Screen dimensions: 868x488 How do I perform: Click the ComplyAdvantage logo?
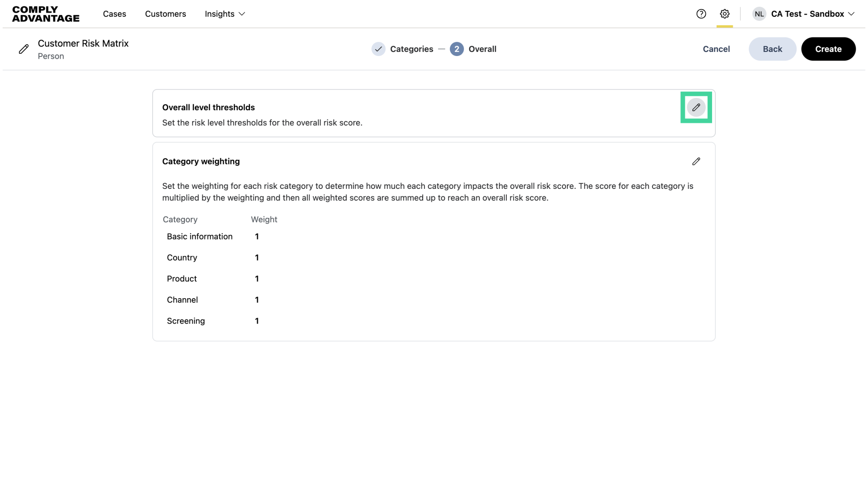pos(46,14)
